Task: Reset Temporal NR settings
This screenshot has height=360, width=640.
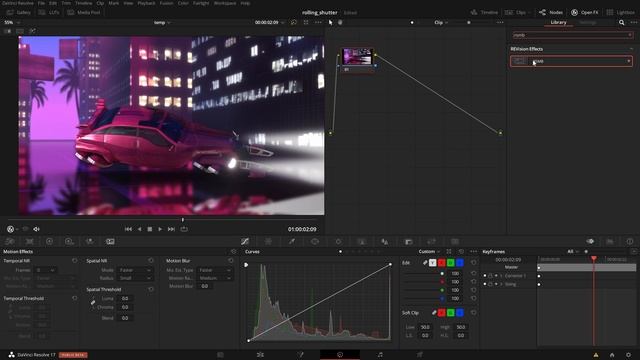Action: point(74,260)
